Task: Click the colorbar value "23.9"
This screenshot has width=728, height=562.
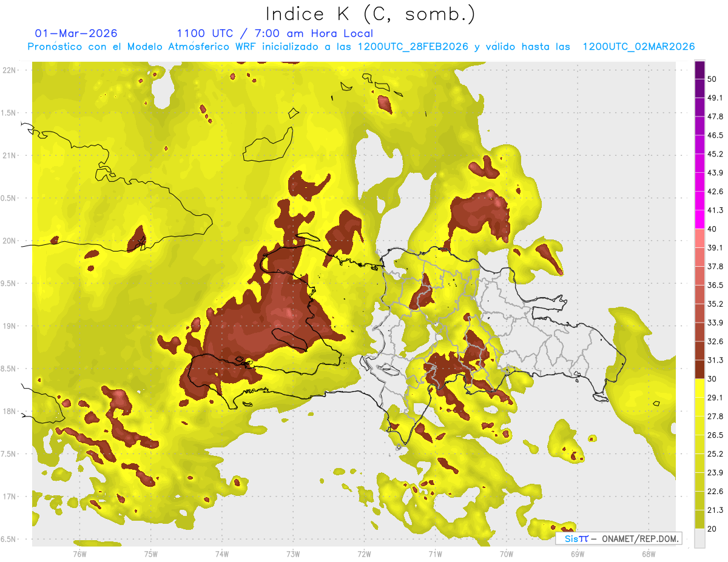Action: (715, 473)
